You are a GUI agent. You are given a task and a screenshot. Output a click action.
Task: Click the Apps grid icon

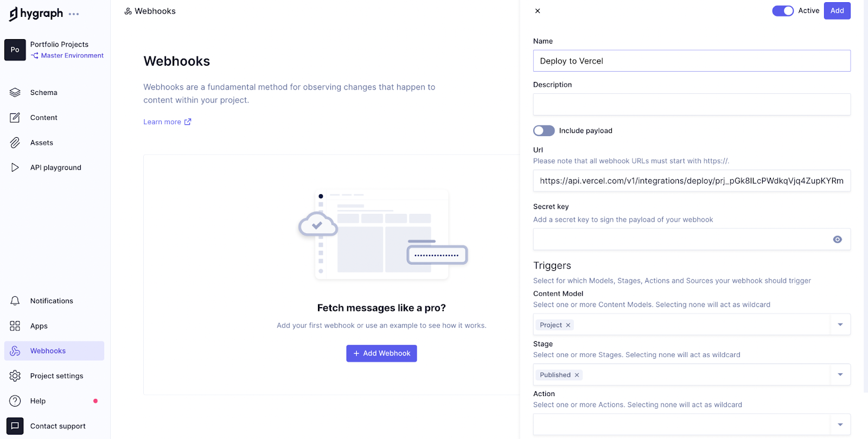(15, 326)
